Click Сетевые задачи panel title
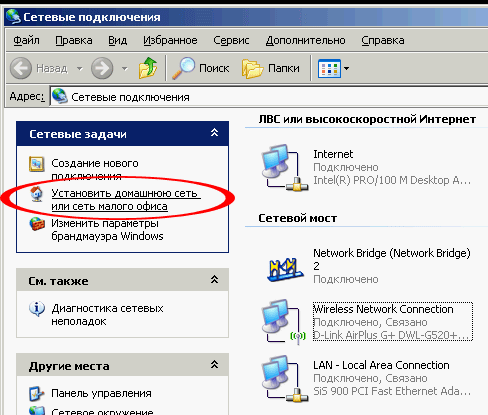Image resolution: width=488 pixels, height=415 pixels. tap(78, 134)
